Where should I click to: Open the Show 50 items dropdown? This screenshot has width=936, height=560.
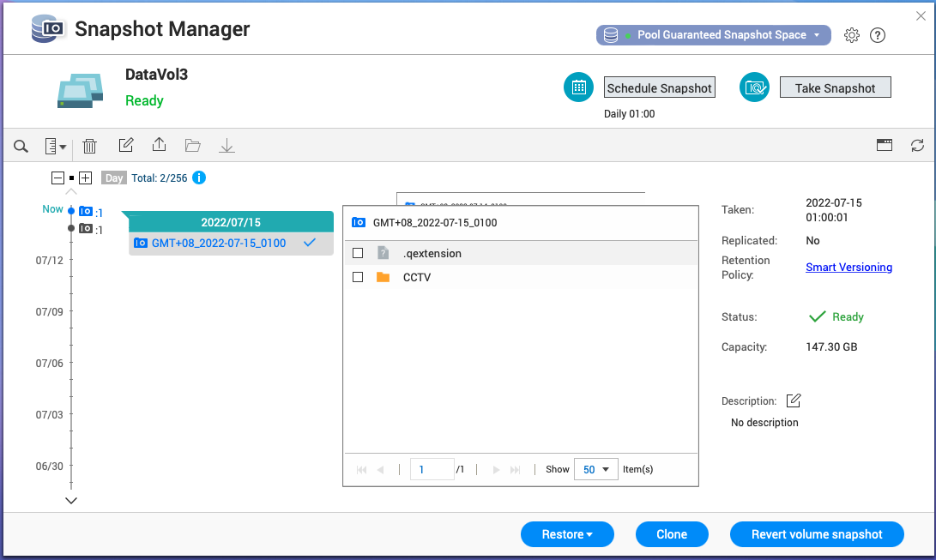tap(595, 469)
